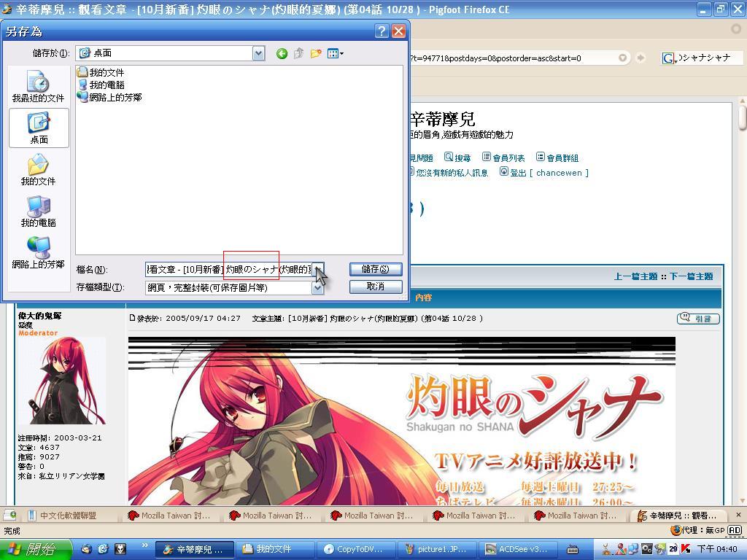
Task: Click the AD blocker icon in status bar
Action: (x=735, y=531)
